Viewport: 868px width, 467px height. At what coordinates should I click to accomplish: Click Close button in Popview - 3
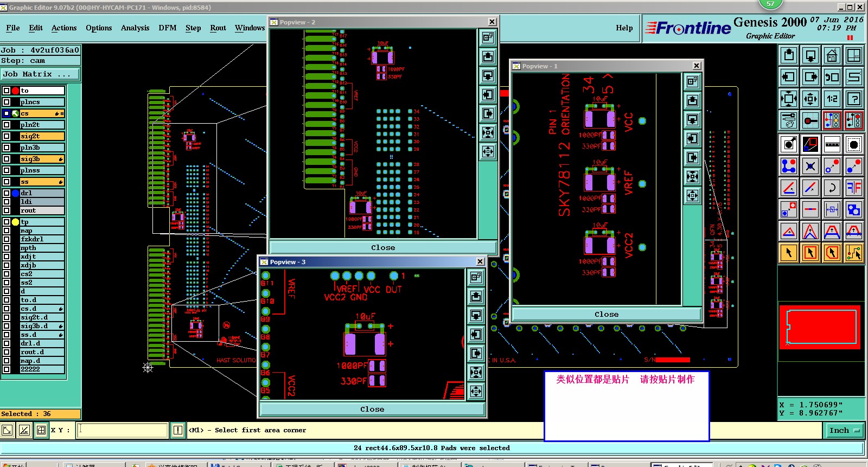point(372,409)
